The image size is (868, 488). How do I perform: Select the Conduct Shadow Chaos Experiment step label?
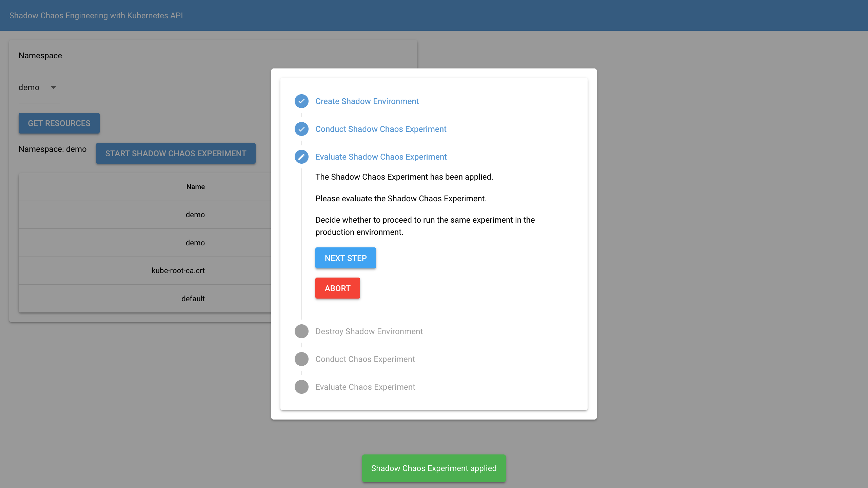(x=380, y=129)
